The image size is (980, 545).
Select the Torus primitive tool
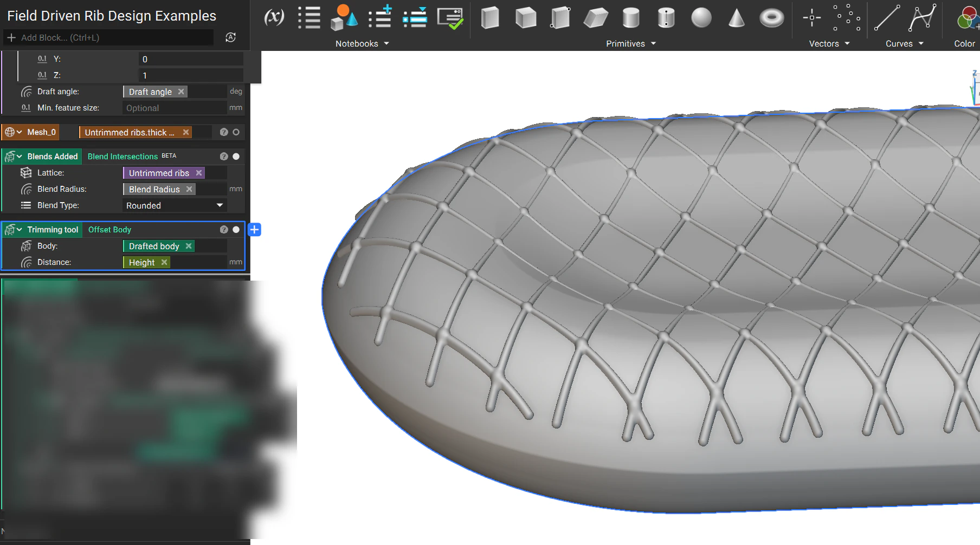771,18
